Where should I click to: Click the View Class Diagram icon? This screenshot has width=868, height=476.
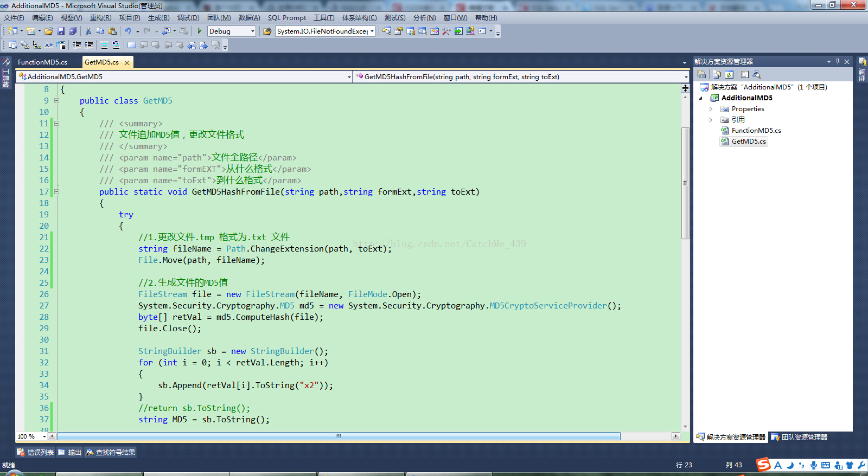[757, 74]
